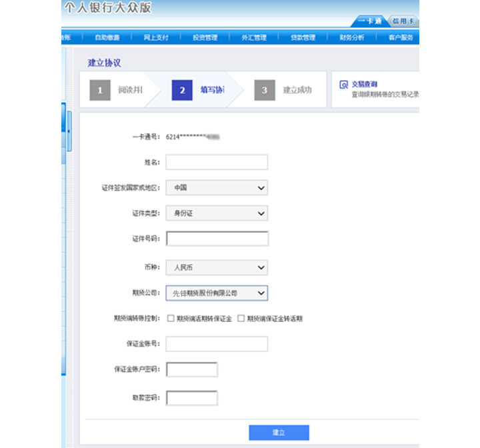This screenshot has height=448, width=480.
Task: Click the step 3 number box
Action: (264, 90)
